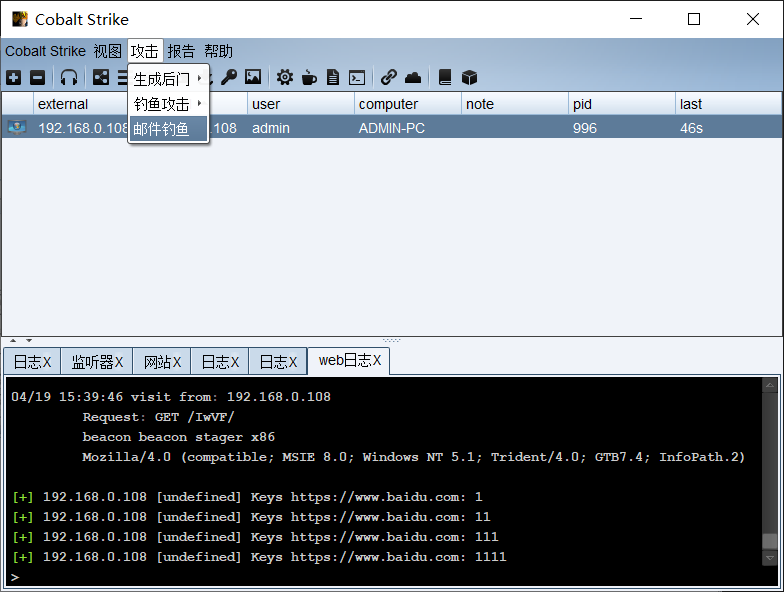
Task: Click the terminal icon for scripted web delivery
Action: point(356,77)
